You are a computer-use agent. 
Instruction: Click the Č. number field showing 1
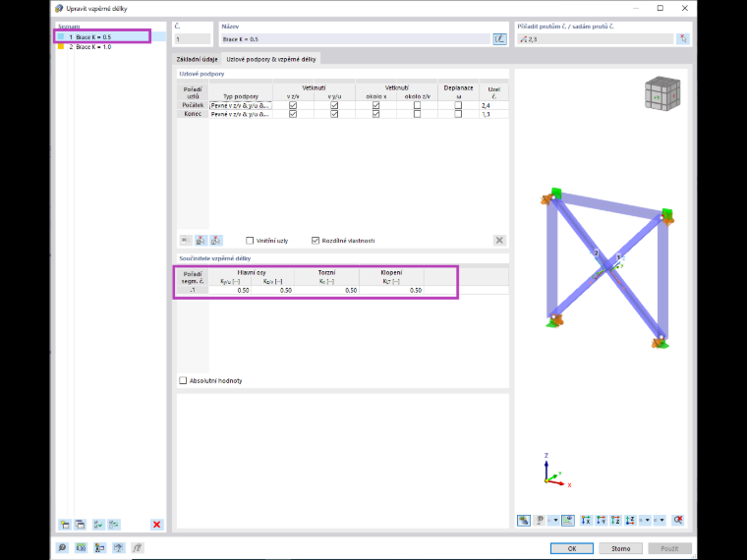[x=193, y=39]
